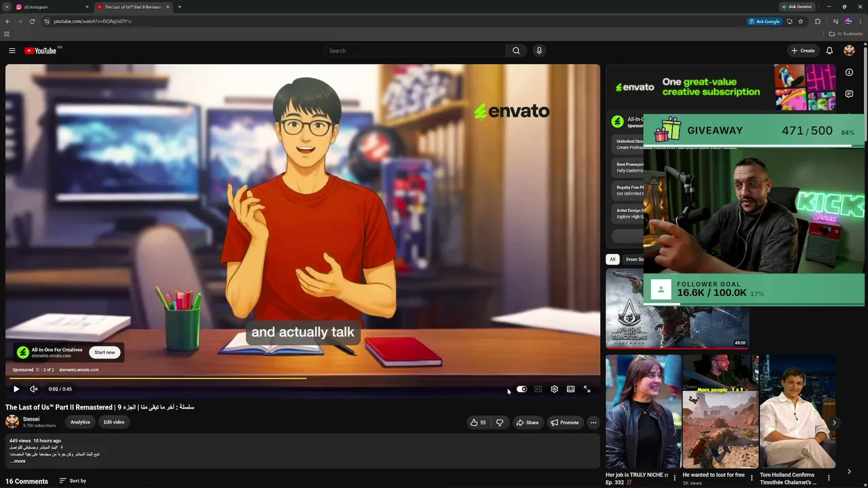The width and height of the screenshot is (868, 488).
Task: Click the browser address bar URL
Action: click(x=93, y=21)
